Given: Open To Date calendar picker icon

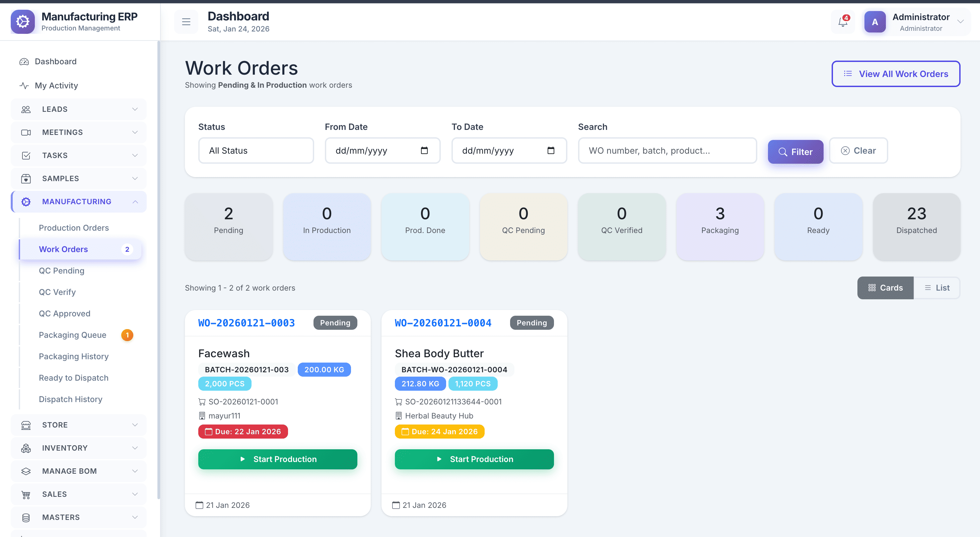Looking at the screenshot, I should 551,151.
